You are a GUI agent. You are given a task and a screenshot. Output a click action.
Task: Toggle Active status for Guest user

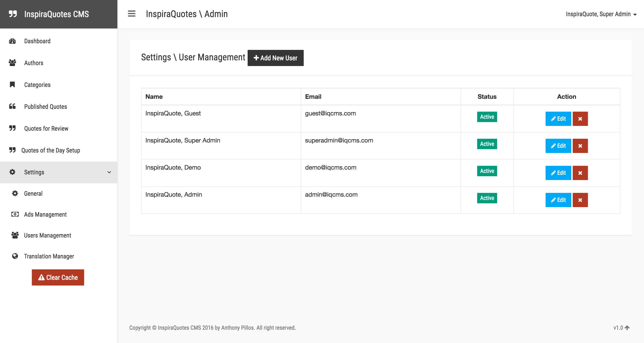pos(487,117)
